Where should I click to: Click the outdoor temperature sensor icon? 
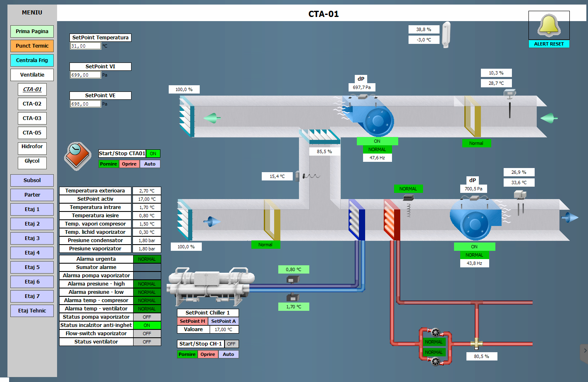pos(446,35)
